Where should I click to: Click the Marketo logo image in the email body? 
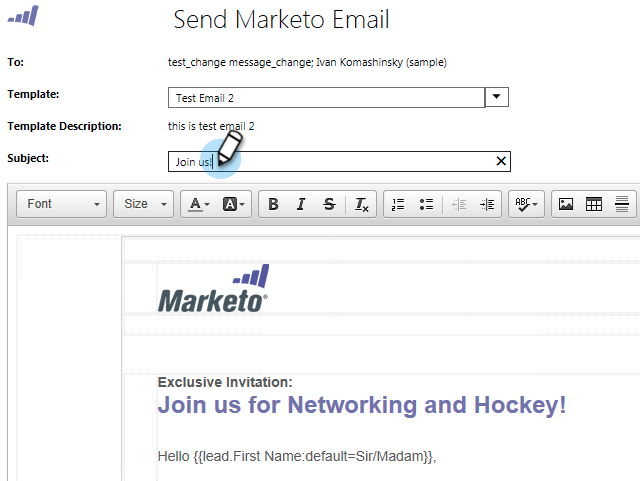click(213, 289)
